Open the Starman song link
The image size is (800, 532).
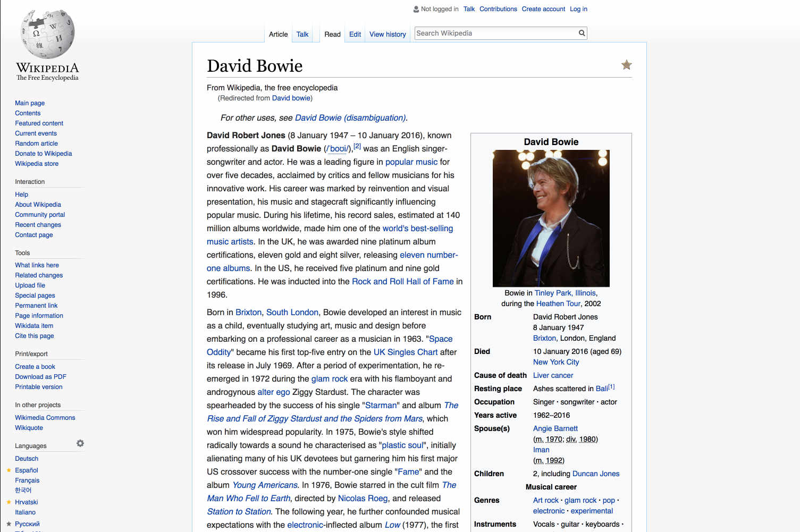click(381, 406)
